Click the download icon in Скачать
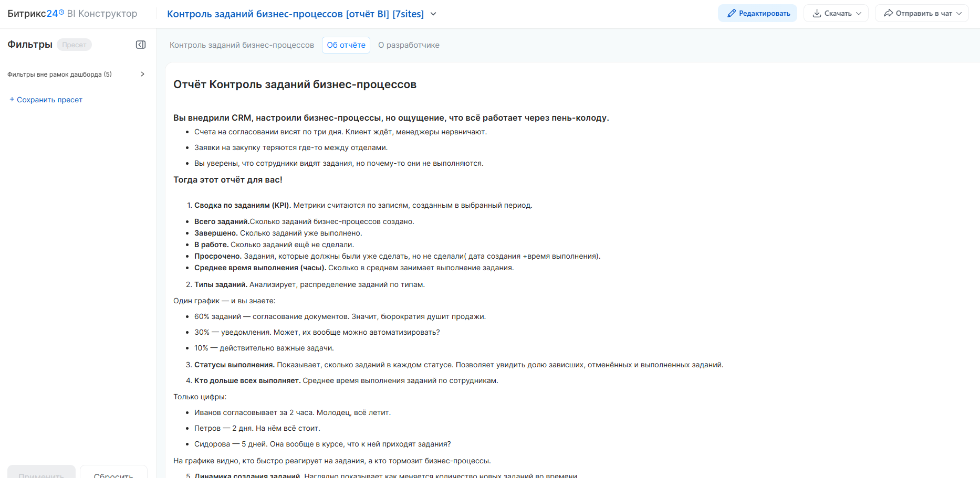 point(817,14)
